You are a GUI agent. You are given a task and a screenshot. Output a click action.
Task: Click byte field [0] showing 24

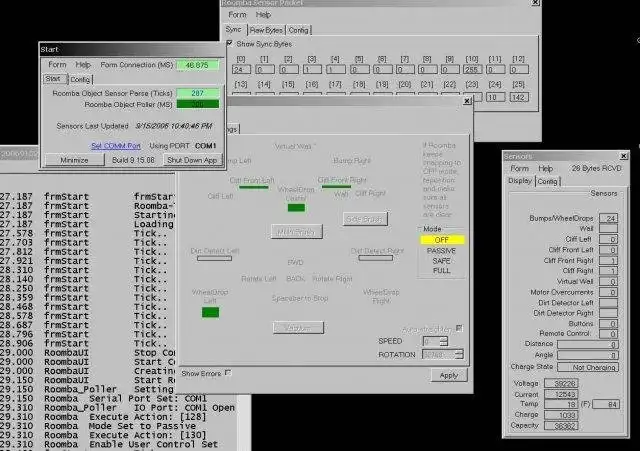tap(241, 69)
